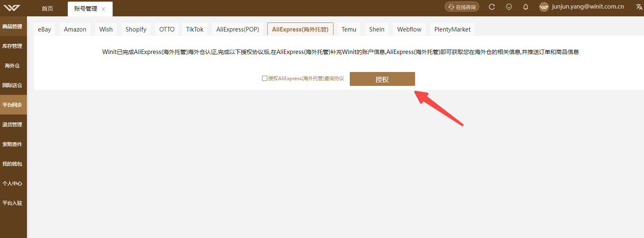Open 在线咨询 online consultation
This screenshot has height=238, width=644.
point(462,7)
